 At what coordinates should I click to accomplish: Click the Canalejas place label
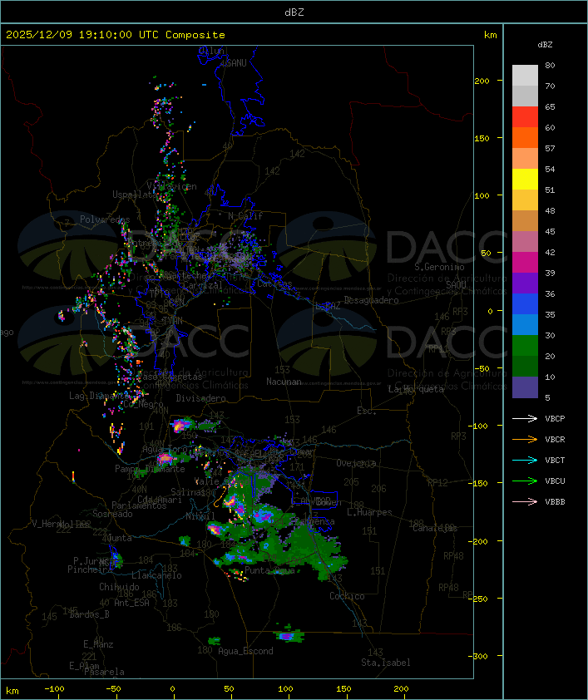point(435,529)
